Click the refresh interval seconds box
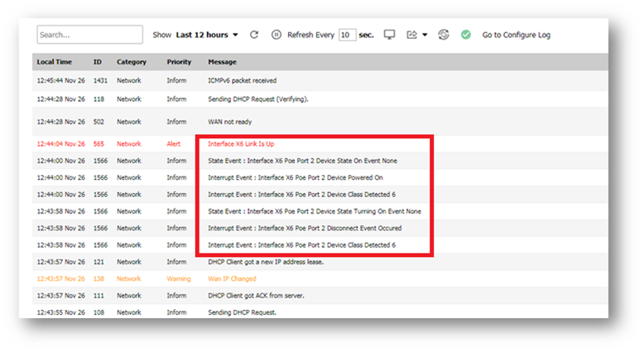Screen dimensions: 644x353 tap(347, 35)
